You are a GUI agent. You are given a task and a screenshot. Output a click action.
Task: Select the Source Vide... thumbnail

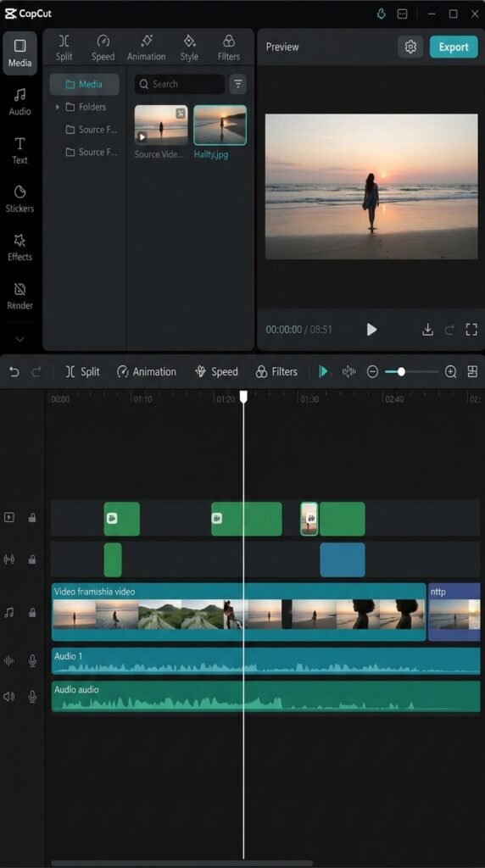(x=161, y=125)
